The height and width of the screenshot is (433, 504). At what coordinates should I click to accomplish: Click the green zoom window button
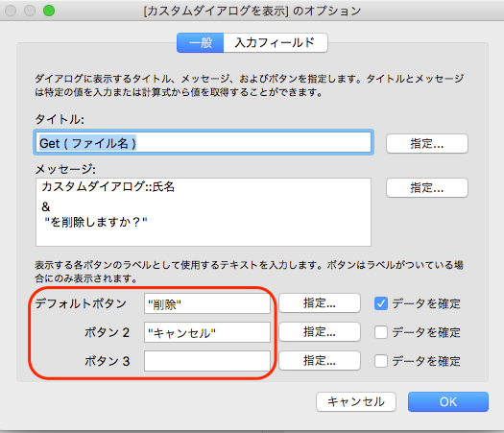pyautogui.click(x=49, y=11)
